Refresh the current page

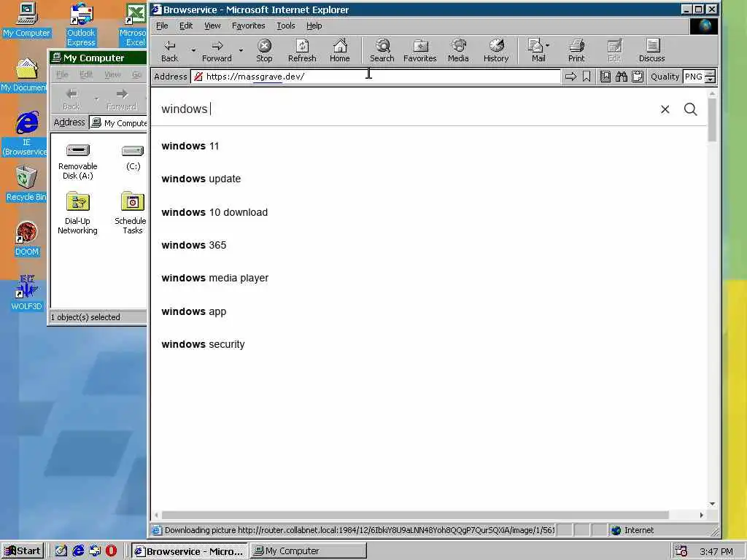pos(302,51)
